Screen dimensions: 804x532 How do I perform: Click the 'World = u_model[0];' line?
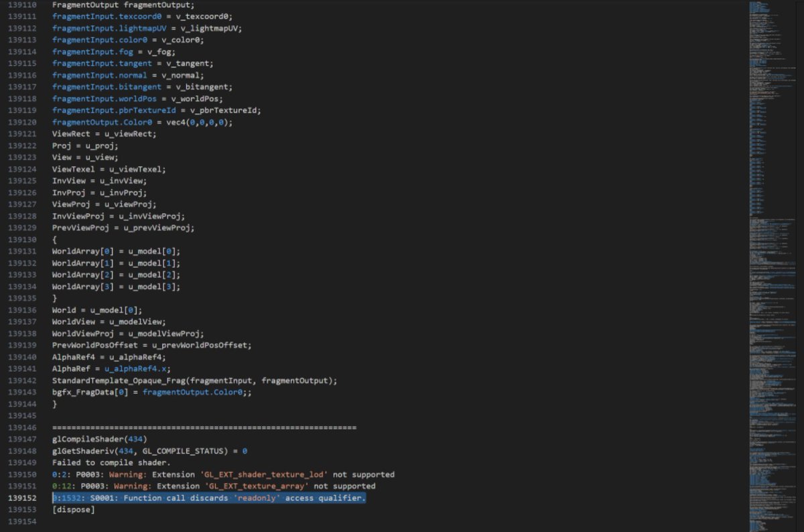[97, 310]
